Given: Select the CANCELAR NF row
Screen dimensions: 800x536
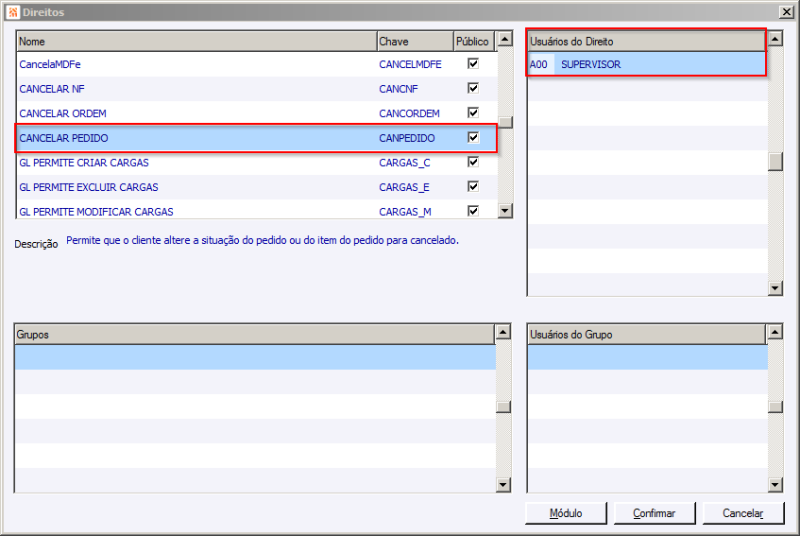Looking at the screenshot, I should [x=257, y=89].
